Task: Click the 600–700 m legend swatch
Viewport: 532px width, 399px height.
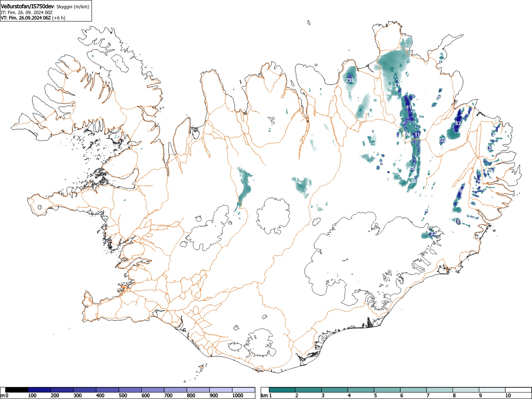Action: (x=153, y=390)
